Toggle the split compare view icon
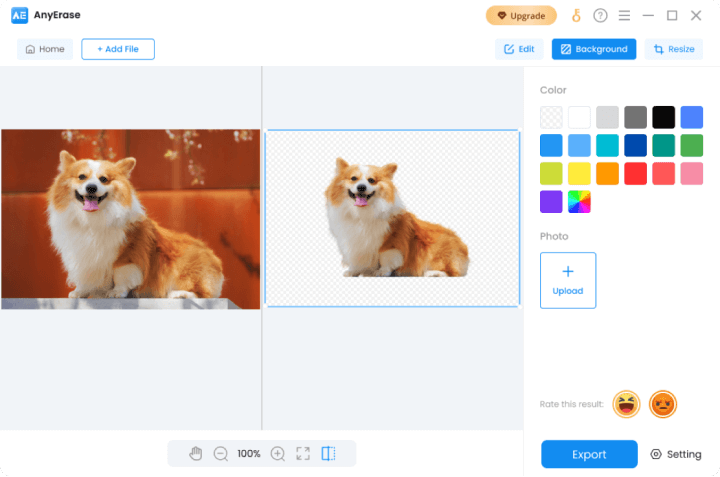Viewport: 720px width, 477px height. point(329,453)
